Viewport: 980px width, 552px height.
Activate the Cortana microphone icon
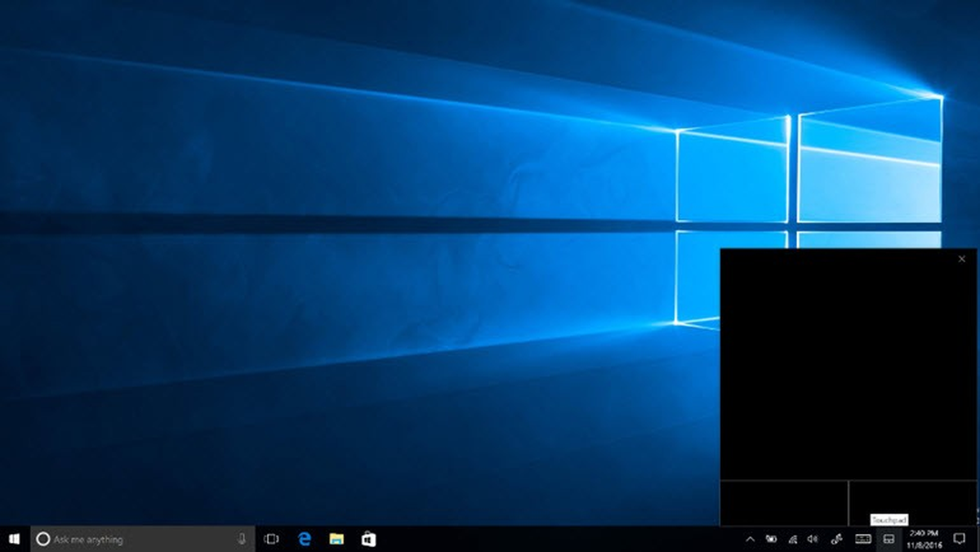point(242,539)
